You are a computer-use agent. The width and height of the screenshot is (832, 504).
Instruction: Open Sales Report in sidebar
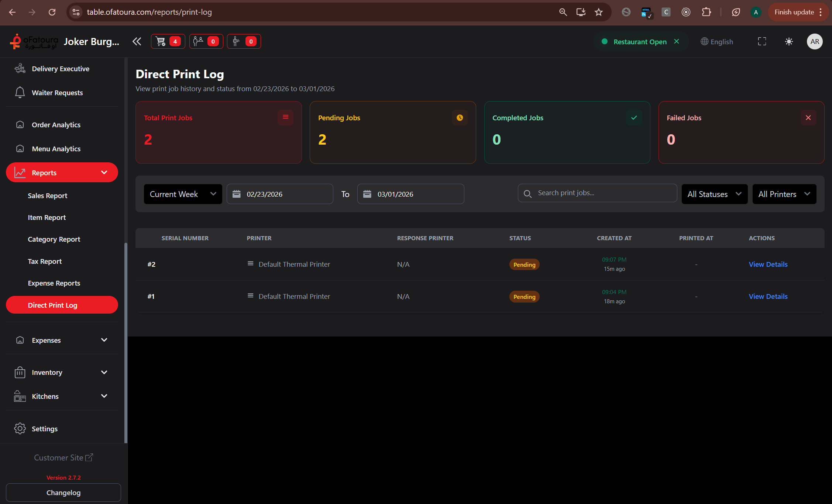pos(48,196)
